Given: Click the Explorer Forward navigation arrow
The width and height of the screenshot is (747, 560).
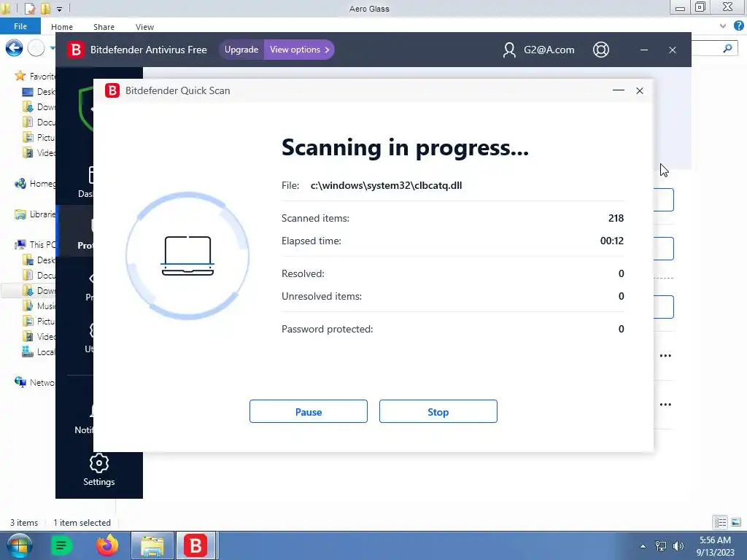Looking at the screenshot, I should 36,47.
